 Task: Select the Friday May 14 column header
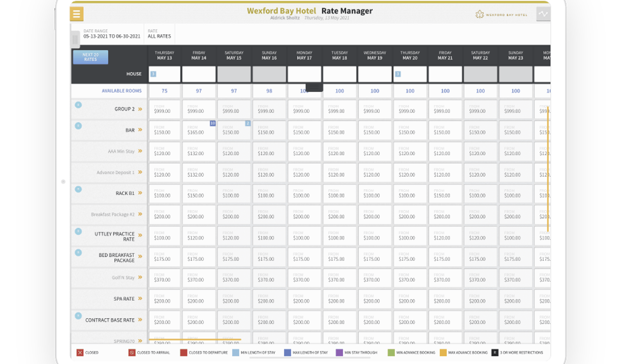click(x=199, y=55)
